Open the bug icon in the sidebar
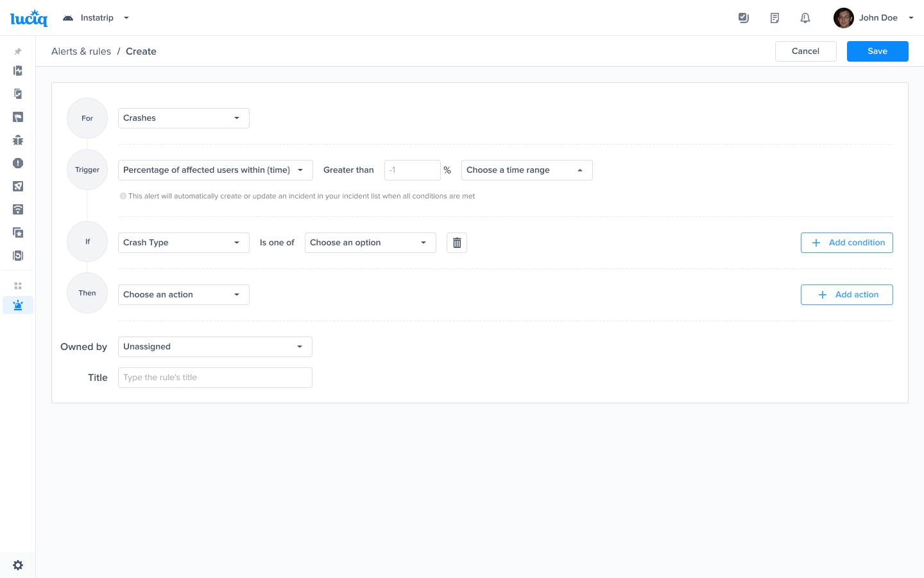924x578 pixels. click(18, 140)
